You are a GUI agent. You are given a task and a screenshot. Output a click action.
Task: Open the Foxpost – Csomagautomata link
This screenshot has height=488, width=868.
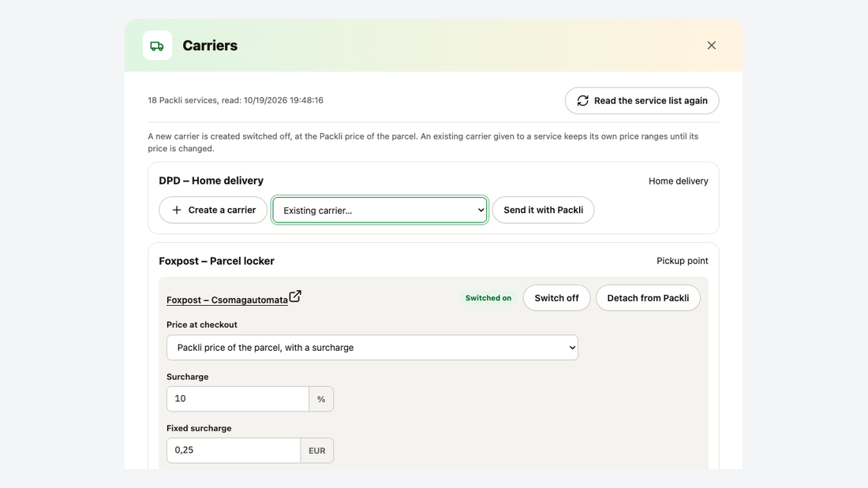tap(227, 300)
